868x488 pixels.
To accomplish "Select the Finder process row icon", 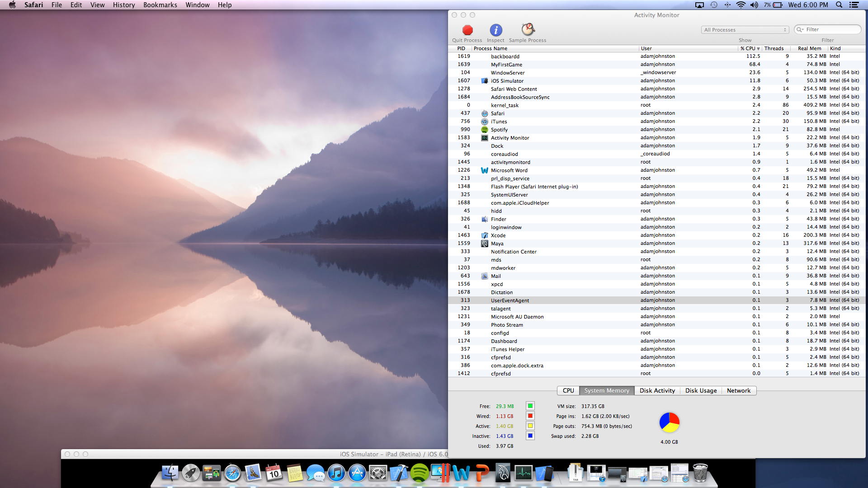I will tap(485, 219).
